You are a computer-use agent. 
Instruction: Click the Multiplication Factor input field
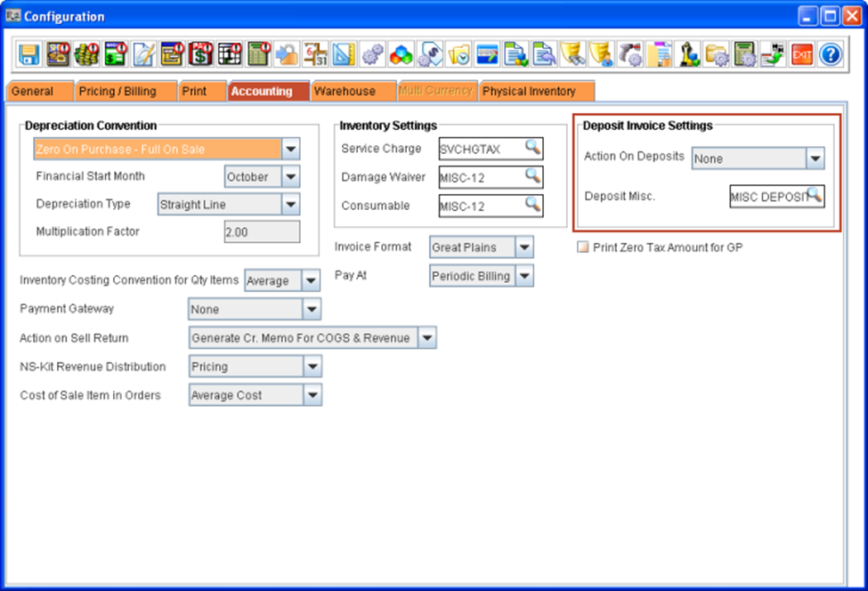click(262, 232)
